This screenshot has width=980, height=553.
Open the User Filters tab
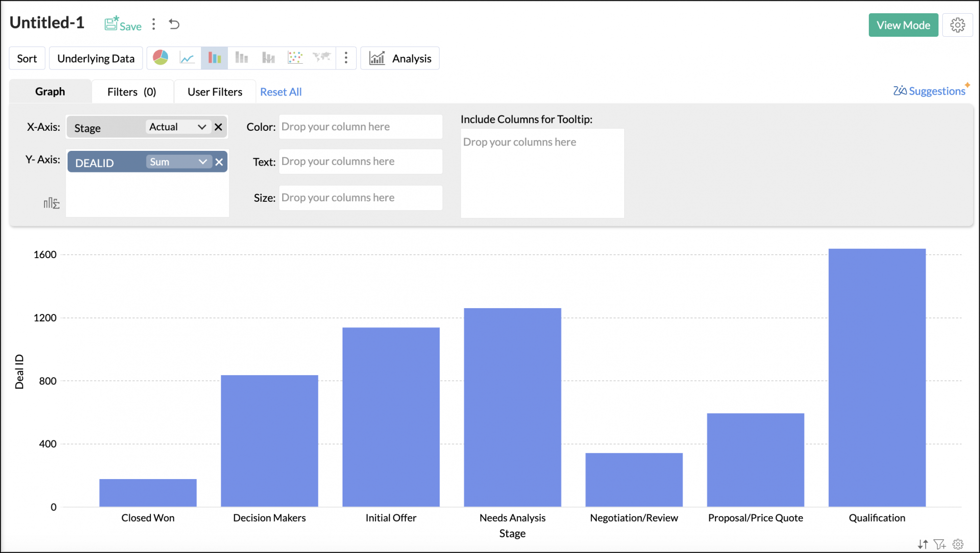[x=215, y=91]
